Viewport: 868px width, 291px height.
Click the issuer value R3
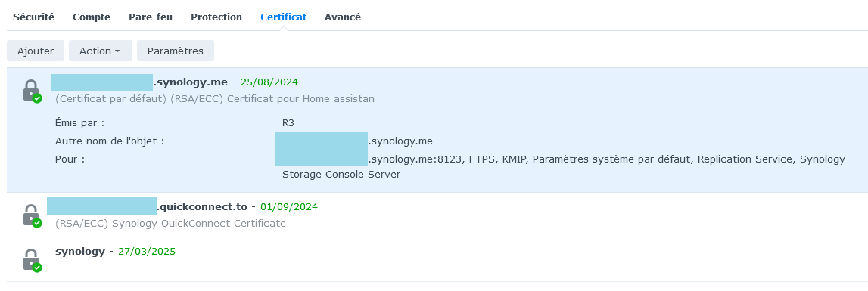pos(288,122)
